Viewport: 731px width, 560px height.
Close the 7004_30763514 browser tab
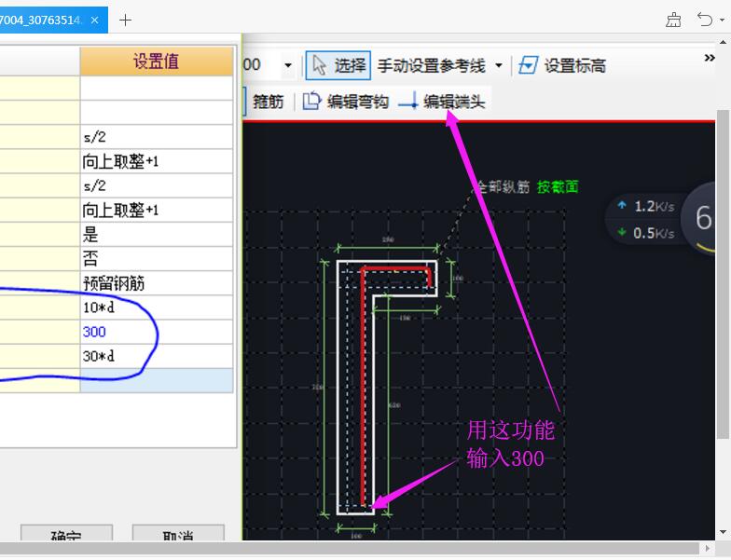pyautogui.click(x=95, y=20)
